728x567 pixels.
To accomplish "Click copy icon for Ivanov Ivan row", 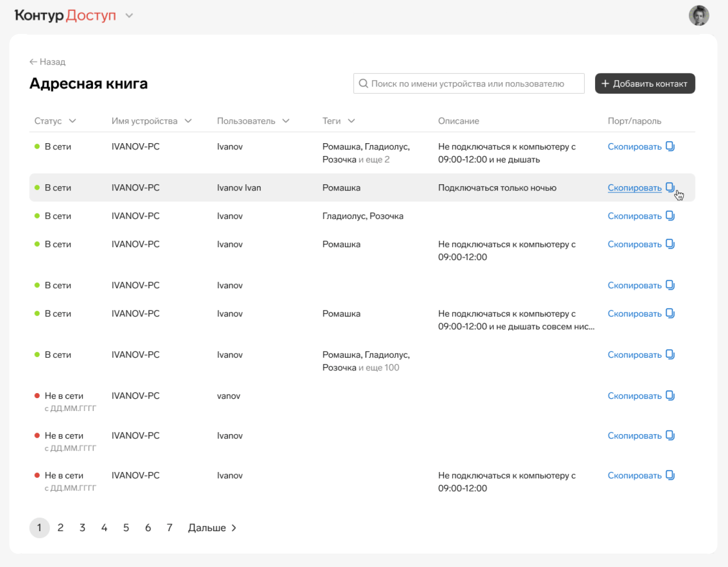I will (x=670, y=187).
